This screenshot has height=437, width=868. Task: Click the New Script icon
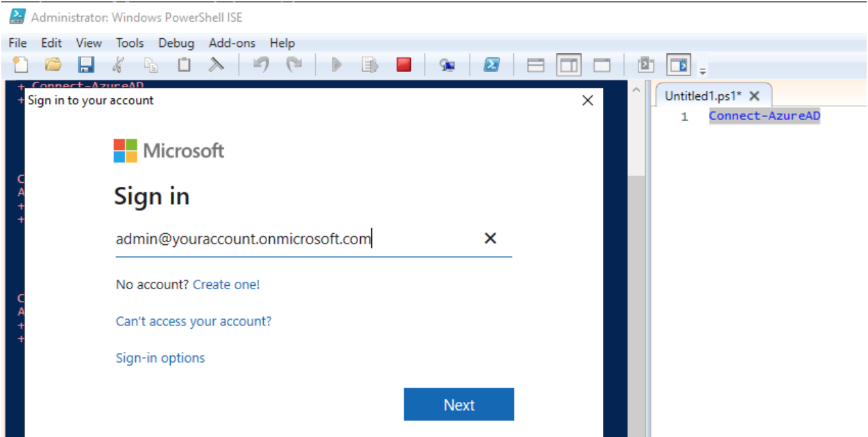pos(20,64)
